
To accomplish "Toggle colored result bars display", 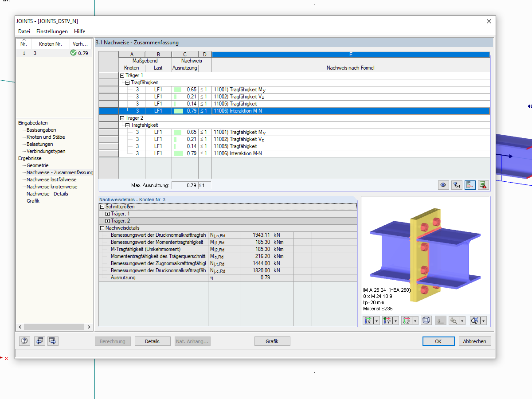I will point(470,185).
